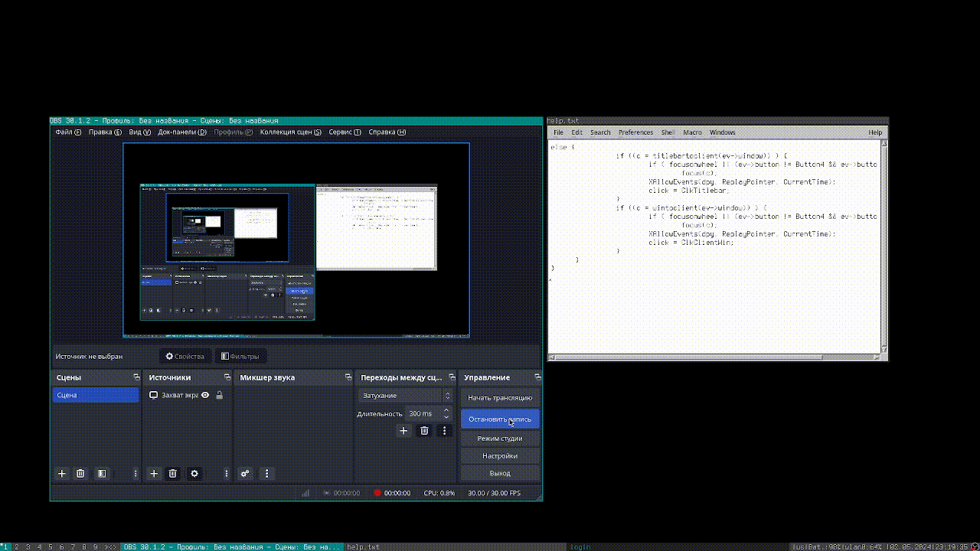Screen dimensions: 980x551
Task: Undock the Источники panel via float icon
Action: pos(227,377)
